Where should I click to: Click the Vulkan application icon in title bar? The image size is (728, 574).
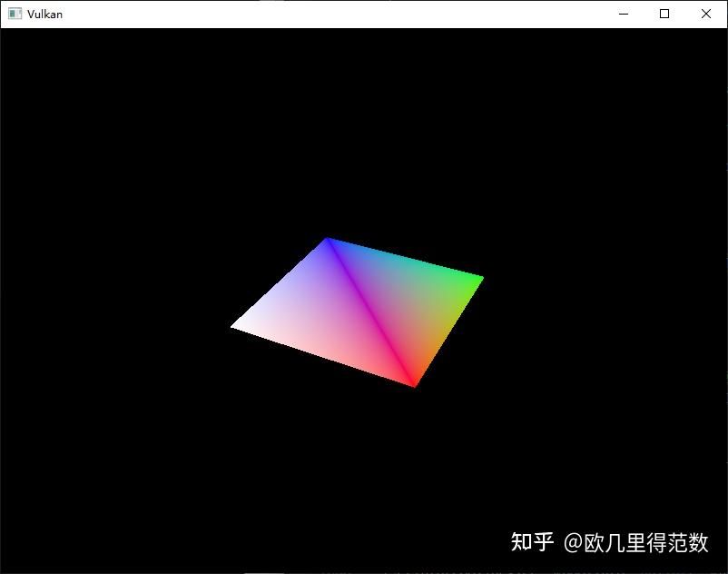pyautogui.click(x=13, y=14)
